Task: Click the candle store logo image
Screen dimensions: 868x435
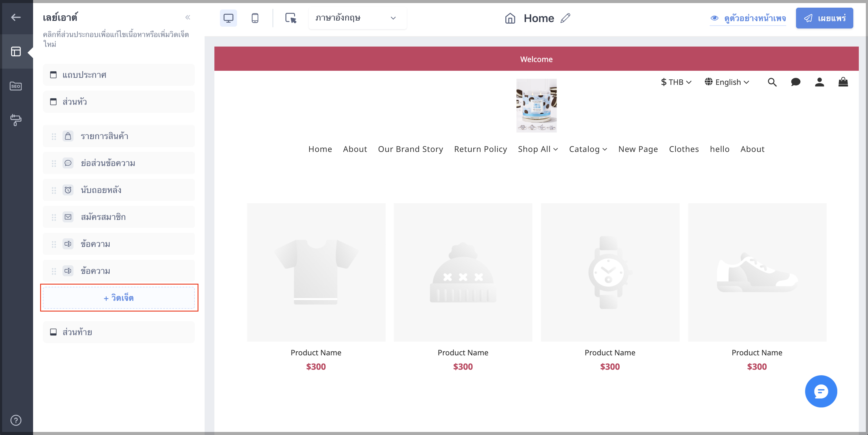Action: click(536, 106)
